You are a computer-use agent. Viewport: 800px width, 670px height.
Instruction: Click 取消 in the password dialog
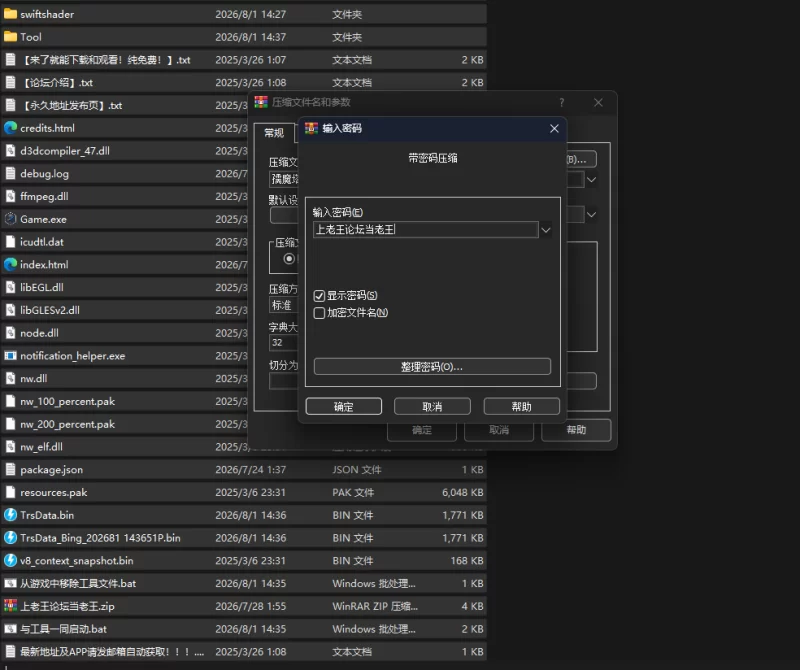coord(432,407)
